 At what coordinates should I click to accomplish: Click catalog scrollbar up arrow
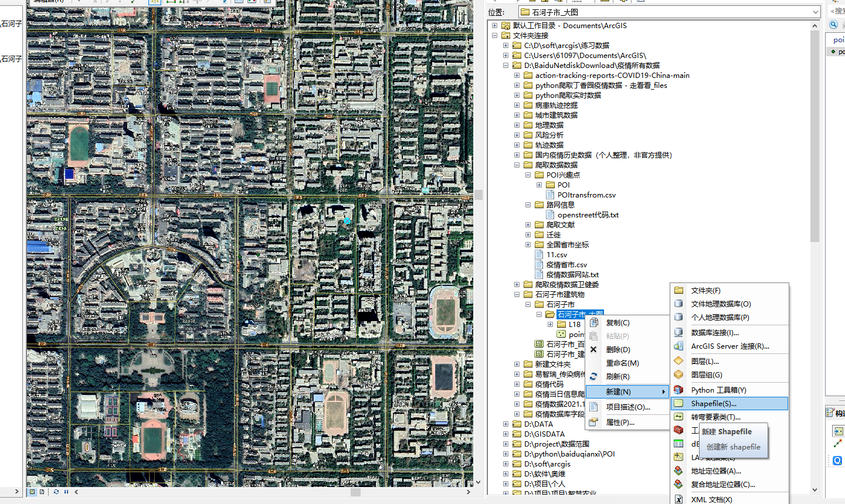click(815, 25)
